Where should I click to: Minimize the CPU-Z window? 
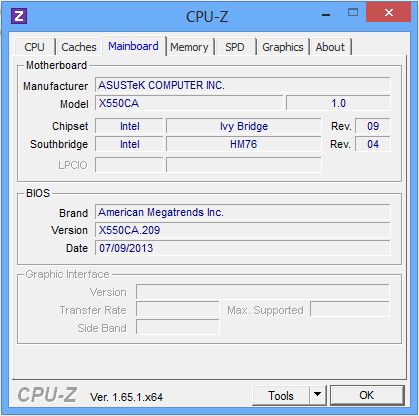tap(326, 14)
